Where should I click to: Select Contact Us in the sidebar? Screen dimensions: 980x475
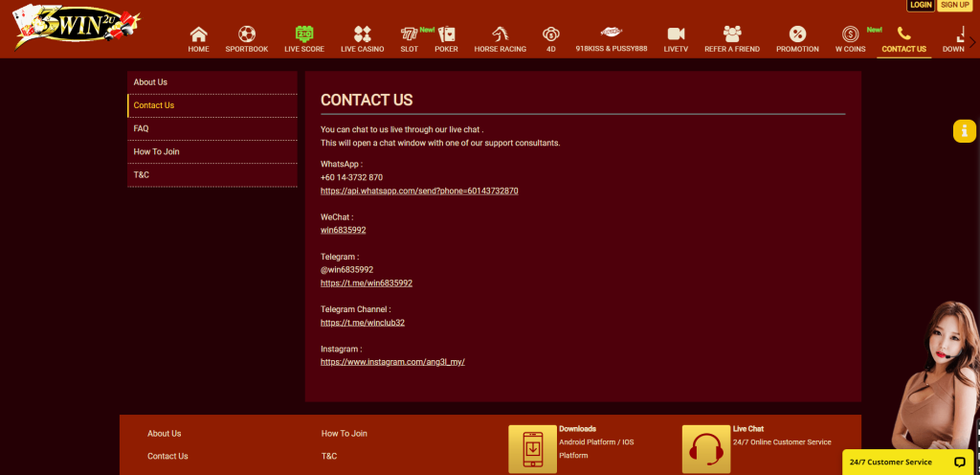pos(212,105)
